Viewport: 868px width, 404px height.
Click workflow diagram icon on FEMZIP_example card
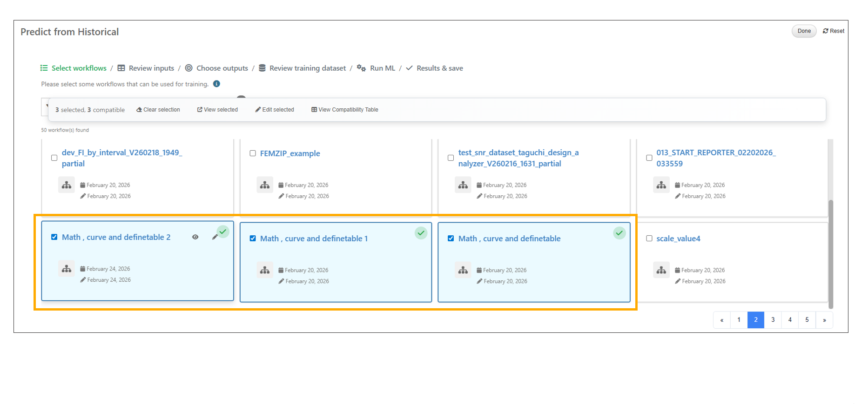coord(265,185)
